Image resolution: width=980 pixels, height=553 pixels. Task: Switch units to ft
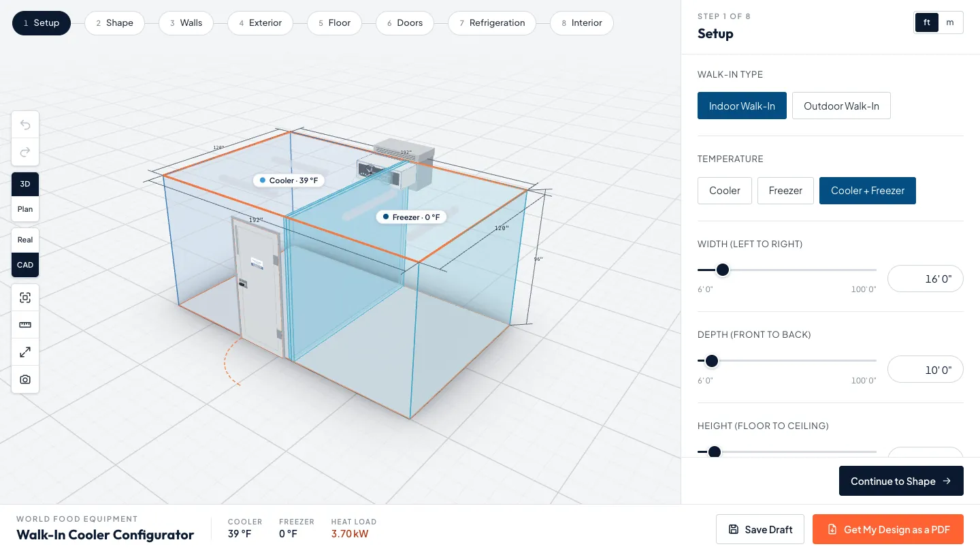click(x=927, y=22)
